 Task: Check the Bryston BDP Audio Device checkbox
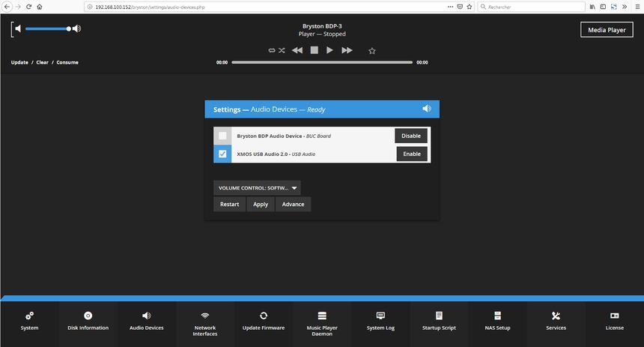tap(222, 136)
